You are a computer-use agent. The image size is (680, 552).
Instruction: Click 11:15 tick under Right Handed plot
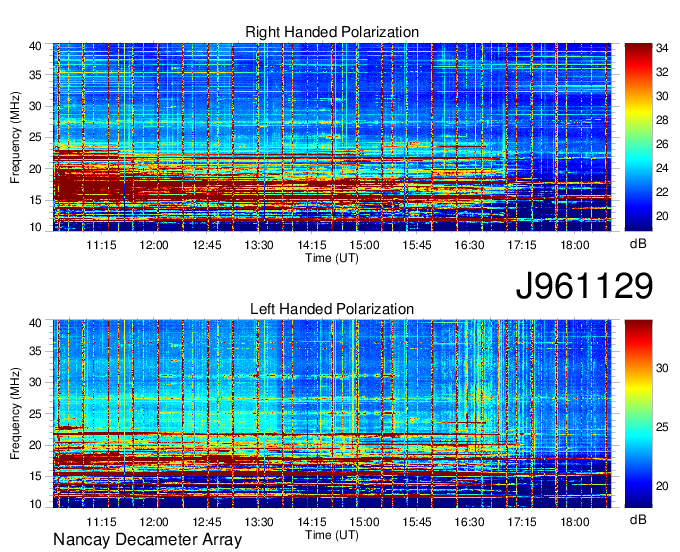click(101, 245)
